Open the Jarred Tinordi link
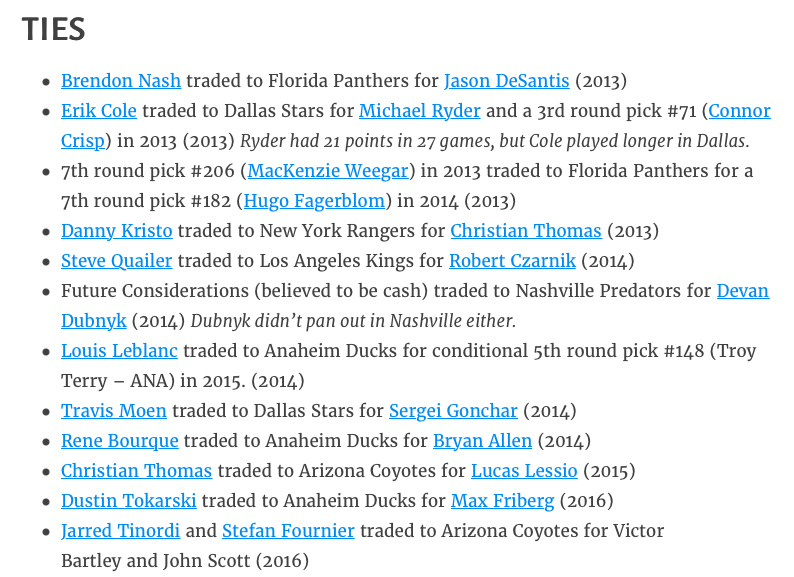Screen dimensions: 794x577 coord(120,531)
